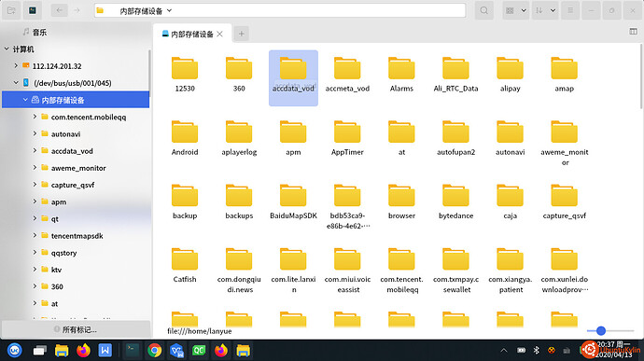644x361 pixels.
Task: Select the Ali_RTC_Data folder
Action: (x=455, y=75)
